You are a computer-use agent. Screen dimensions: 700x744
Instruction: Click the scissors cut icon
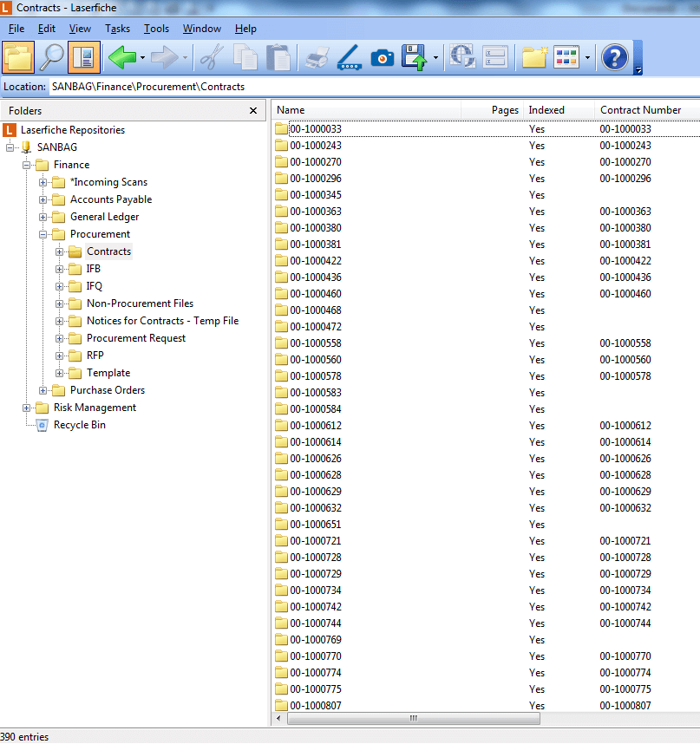pos(212,57)
